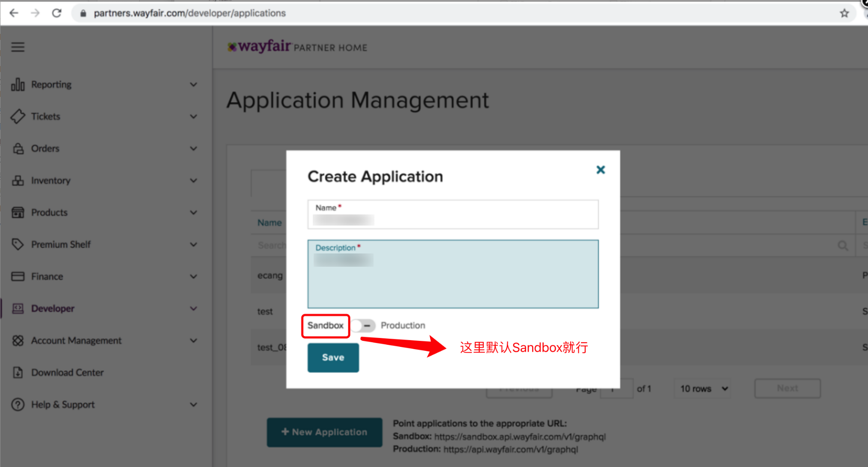The width and height of the screenshot is (868, 467).
Task: Click the Save button
Action: coord(333,358)
